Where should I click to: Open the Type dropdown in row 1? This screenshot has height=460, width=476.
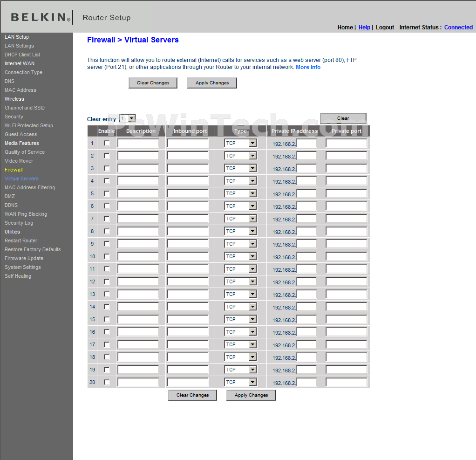point(241,143)
